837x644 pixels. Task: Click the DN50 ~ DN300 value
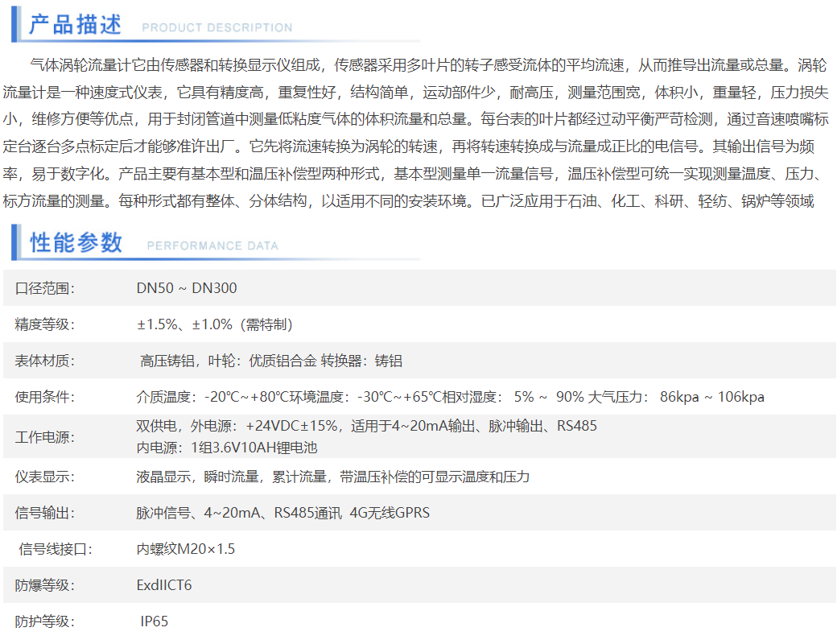pyautogui.click(x=187, y=288)
